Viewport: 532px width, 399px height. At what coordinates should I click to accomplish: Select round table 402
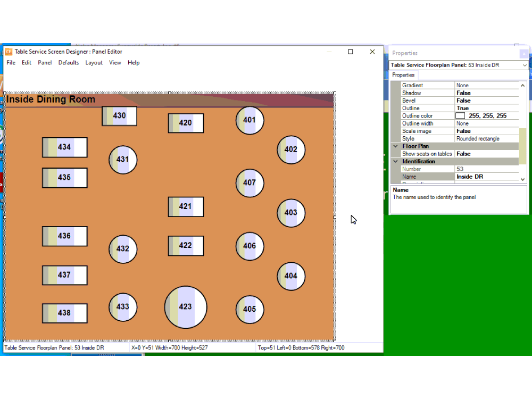point(291,149)
